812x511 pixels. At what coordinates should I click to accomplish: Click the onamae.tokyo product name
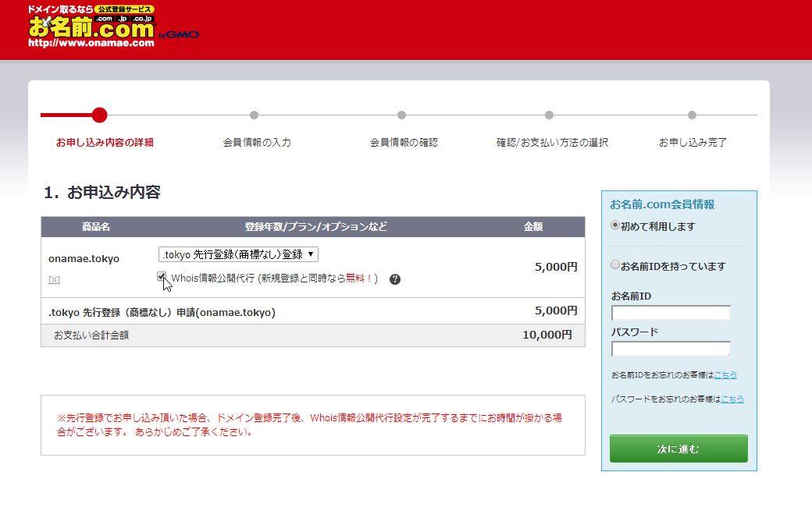click(x=84, y=258)
